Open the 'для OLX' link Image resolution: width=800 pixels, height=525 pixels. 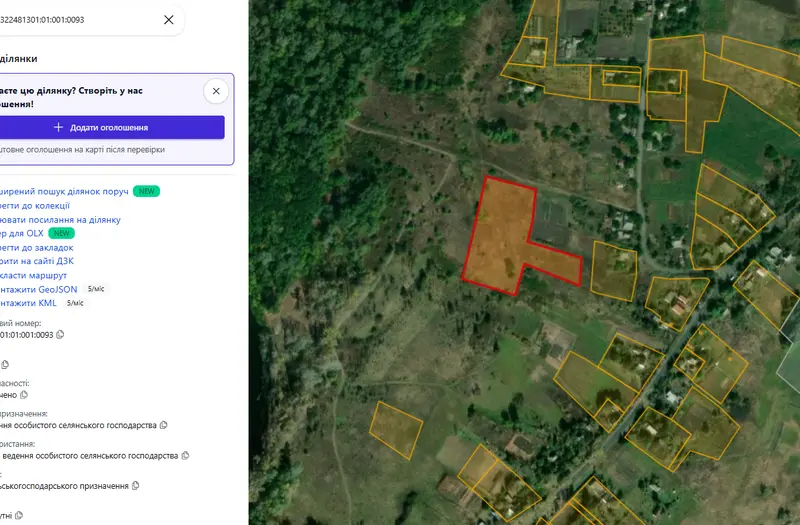click(x=22, y=233)
